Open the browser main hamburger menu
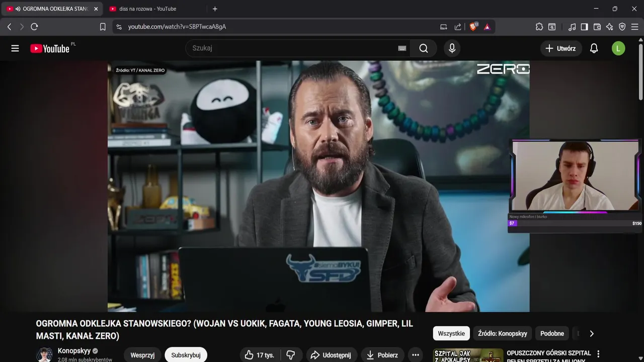 tap(634, 27)
